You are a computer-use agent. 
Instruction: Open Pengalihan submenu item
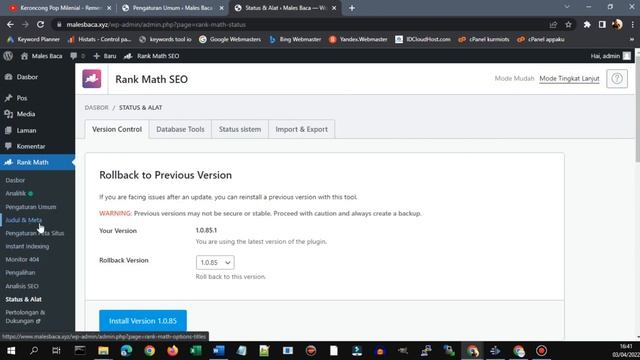point(20,273)
